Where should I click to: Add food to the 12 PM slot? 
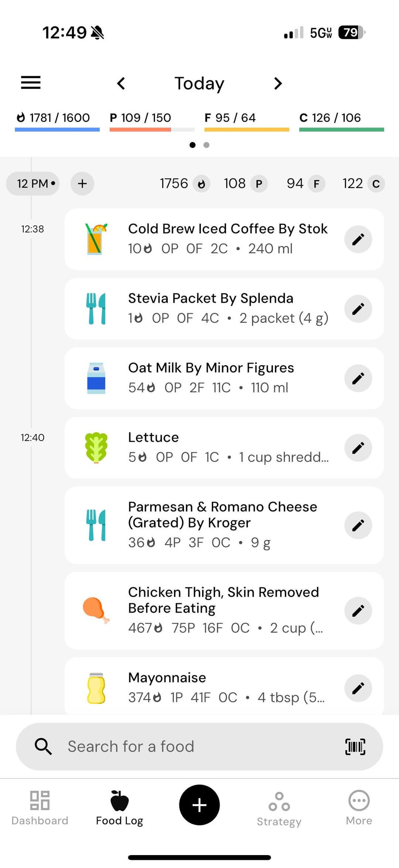82,183
